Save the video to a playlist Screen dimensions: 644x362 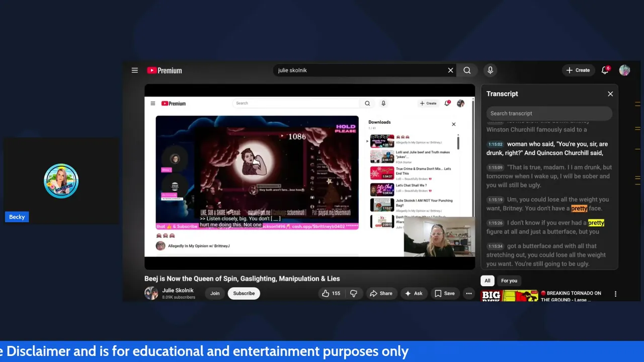point(445,293)
